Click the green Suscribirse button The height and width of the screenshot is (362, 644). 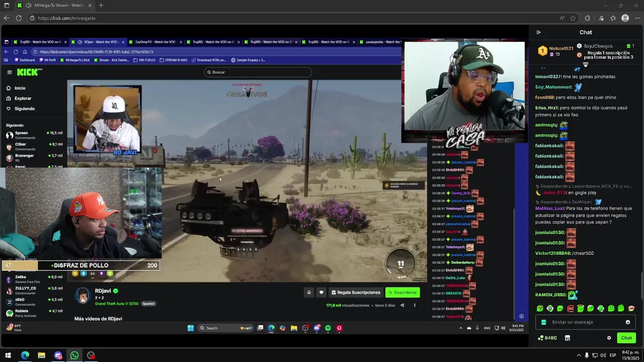click(x=403, y=293)
